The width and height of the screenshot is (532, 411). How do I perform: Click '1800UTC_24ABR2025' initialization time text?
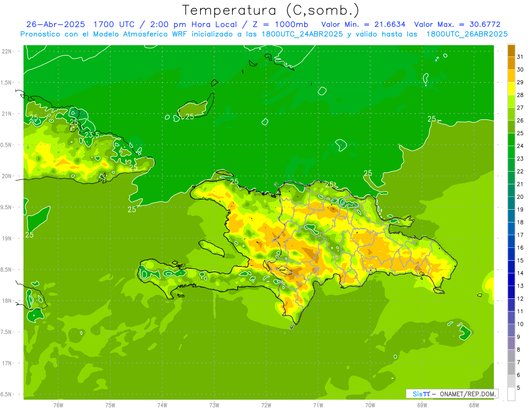point(303,34)
